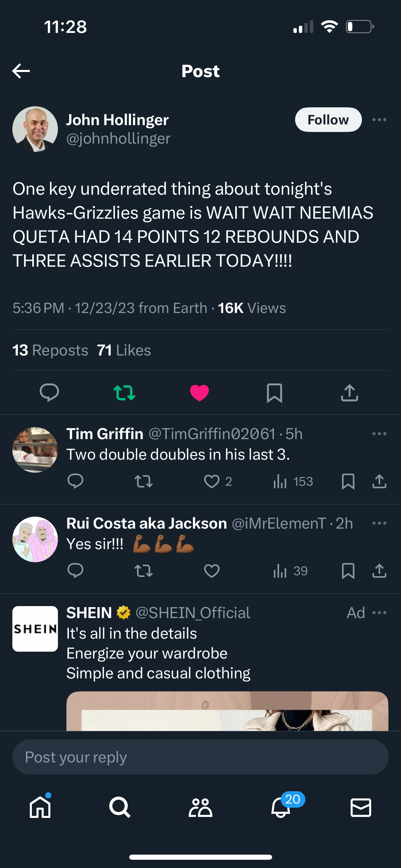
Task: Share the main post
Action: (x=349, y=393)
